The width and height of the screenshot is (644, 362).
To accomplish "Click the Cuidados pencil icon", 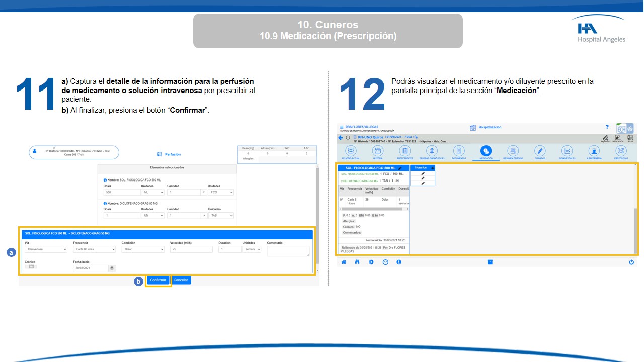I will coord(540,151).
